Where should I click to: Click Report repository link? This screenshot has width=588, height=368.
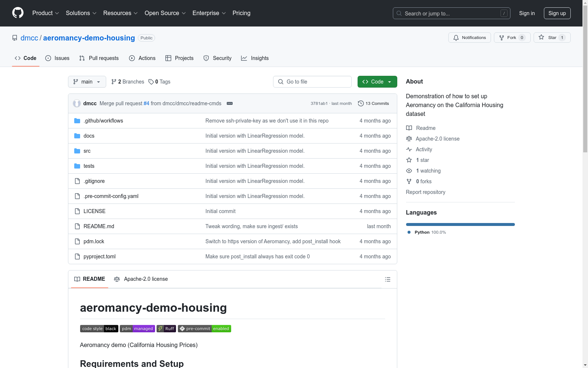pos(426,192)
